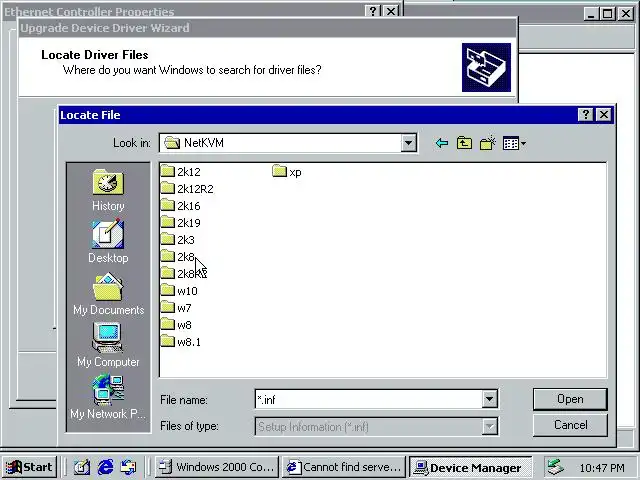The height and width of the screenshot is (480, 640).
Task: Switch to Cannot find server taskbar button
Action: coord(344,467)
